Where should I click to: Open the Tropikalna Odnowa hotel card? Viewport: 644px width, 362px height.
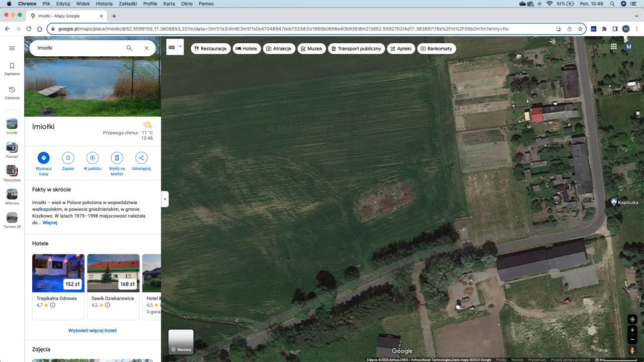tap(58, 287)
